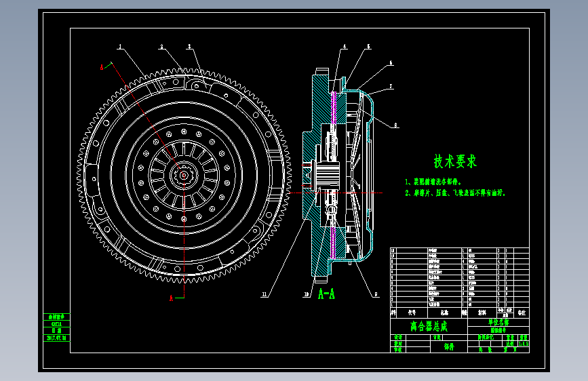Click the "名称" column header in parts list
The width and height of the screenshot is (588, 381).
tap(444, 313)
